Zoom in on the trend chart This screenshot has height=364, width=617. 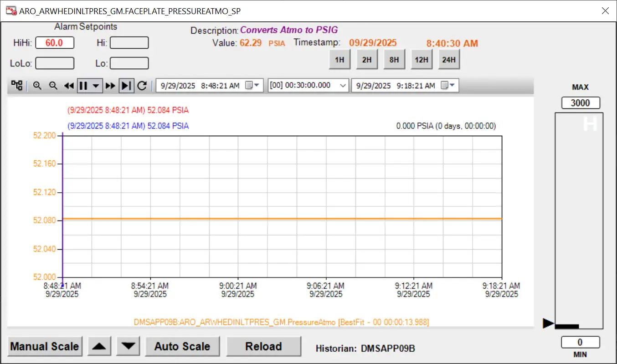[x=37, y=86]
